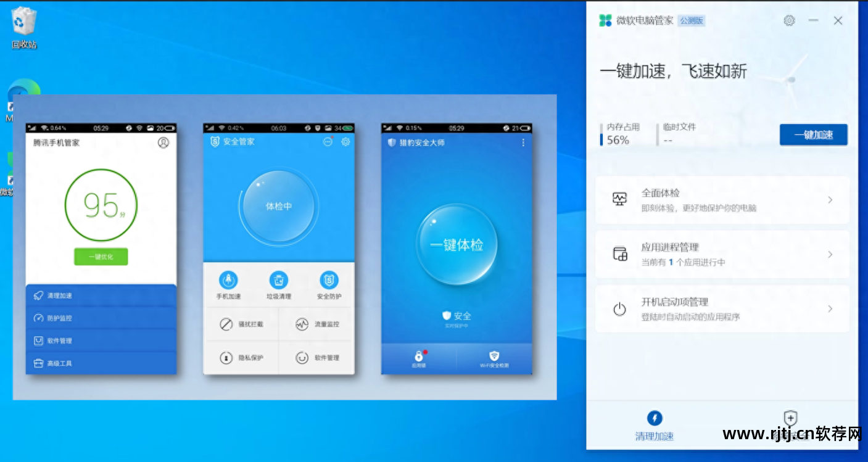Click the profile icon in 腾讯手机管家
The image size is (868, 462).
163,142
